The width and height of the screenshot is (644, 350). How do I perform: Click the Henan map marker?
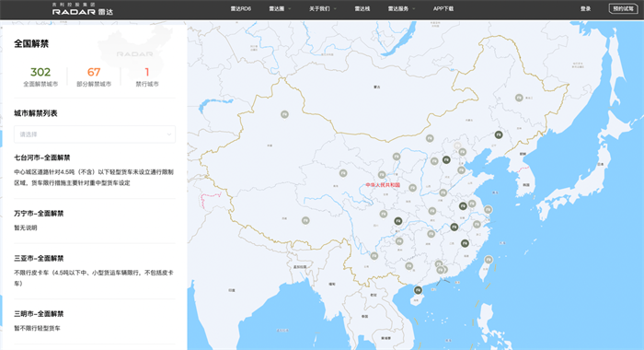click(443, 192)
